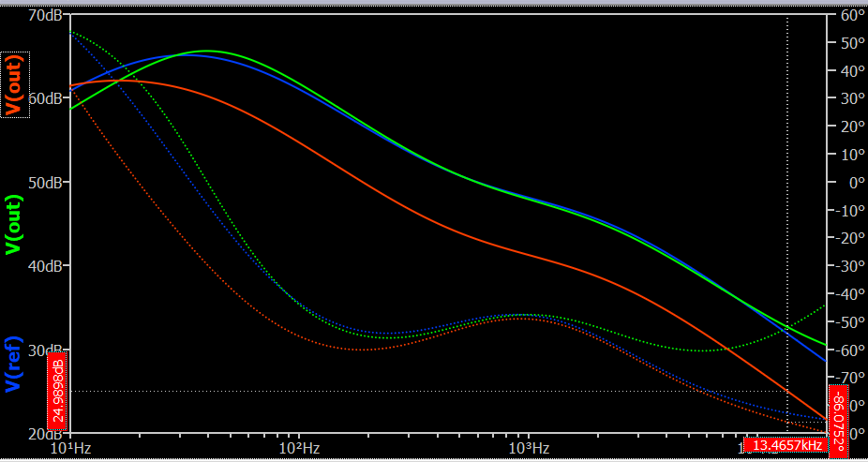Click the -86.0752° cursor phase readout

(x=838, y=421)
